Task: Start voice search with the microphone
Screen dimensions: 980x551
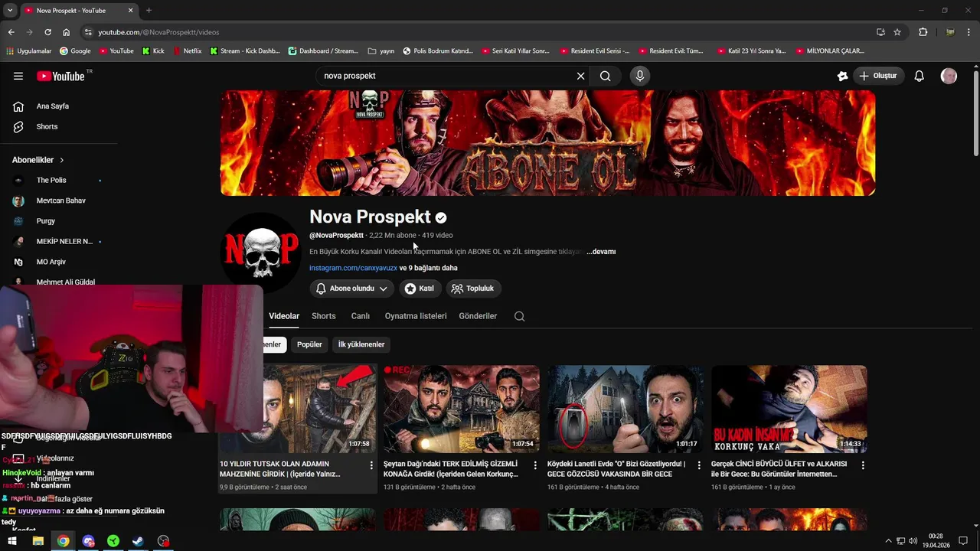Action: (x=640, y=76)
